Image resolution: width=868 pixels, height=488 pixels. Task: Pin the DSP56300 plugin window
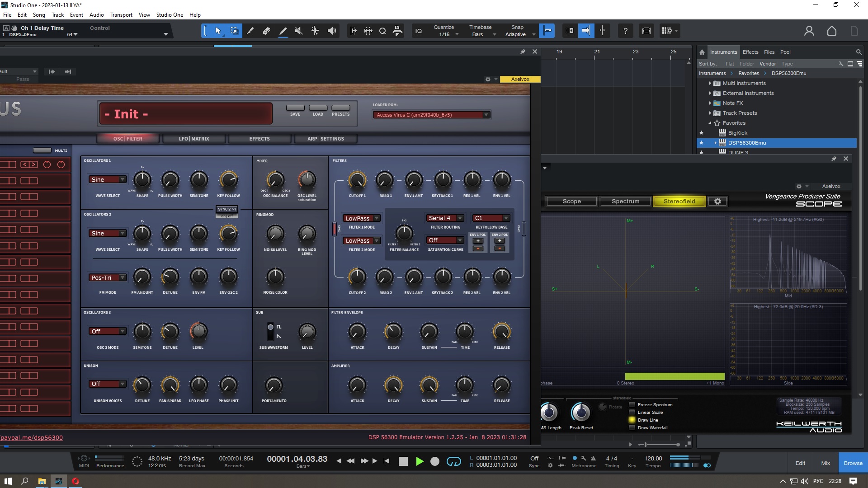coord(523,52)
